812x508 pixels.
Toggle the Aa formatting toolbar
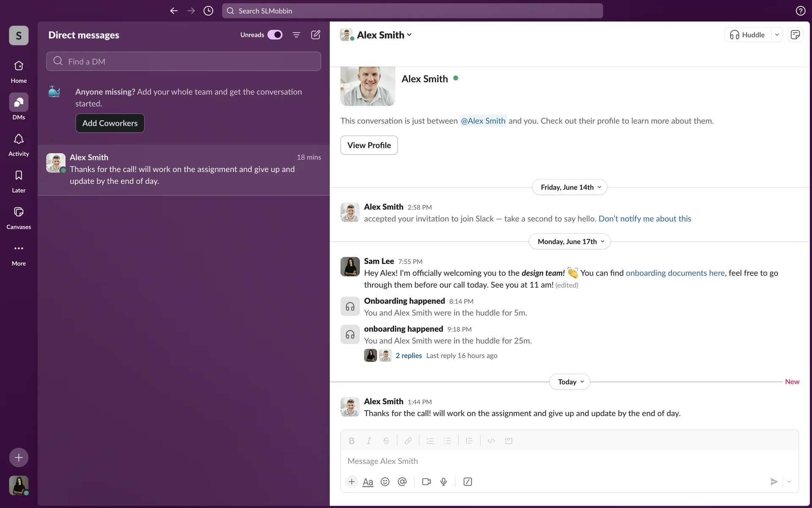[368, 482]
